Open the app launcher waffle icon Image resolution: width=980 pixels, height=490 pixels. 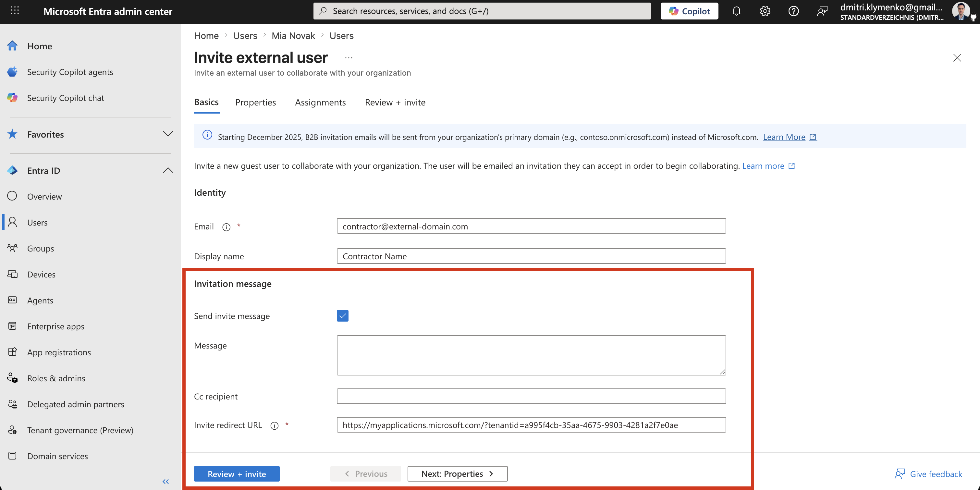point(15,11)
